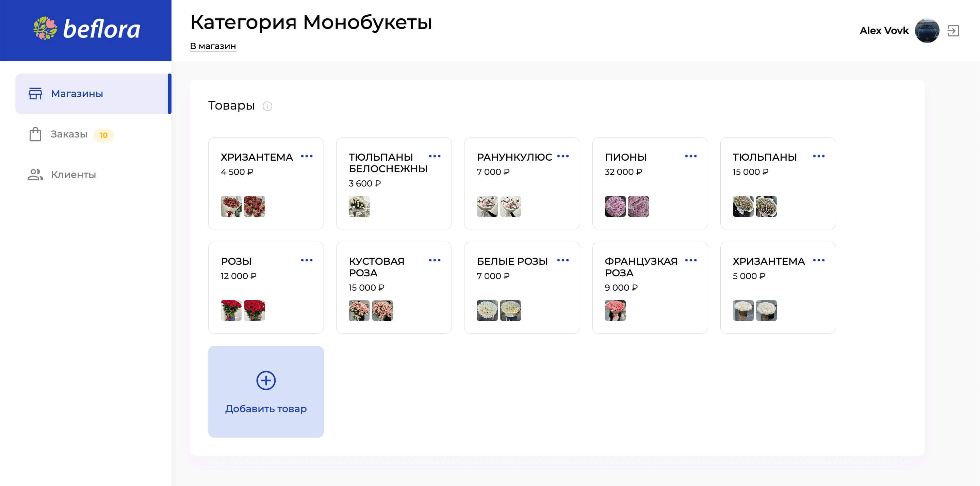
Task: Open photo of Французская Роза
Action: pos(615,310)
